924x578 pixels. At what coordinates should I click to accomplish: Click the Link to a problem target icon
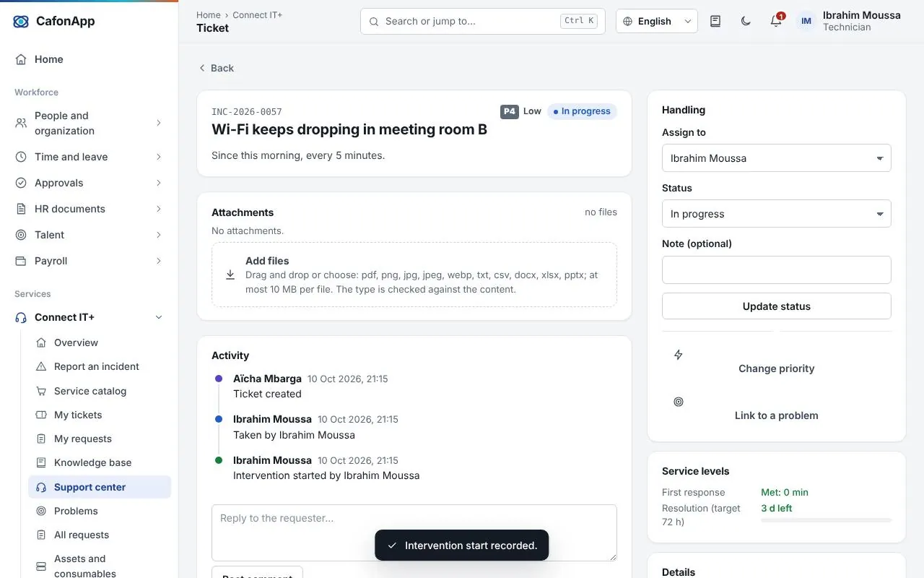[x=679, y=402]
